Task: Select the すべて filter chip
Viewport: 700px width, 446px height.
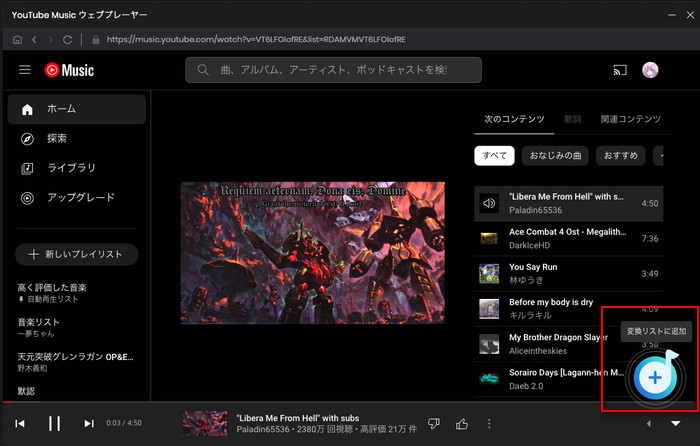Action: [494, 156]
